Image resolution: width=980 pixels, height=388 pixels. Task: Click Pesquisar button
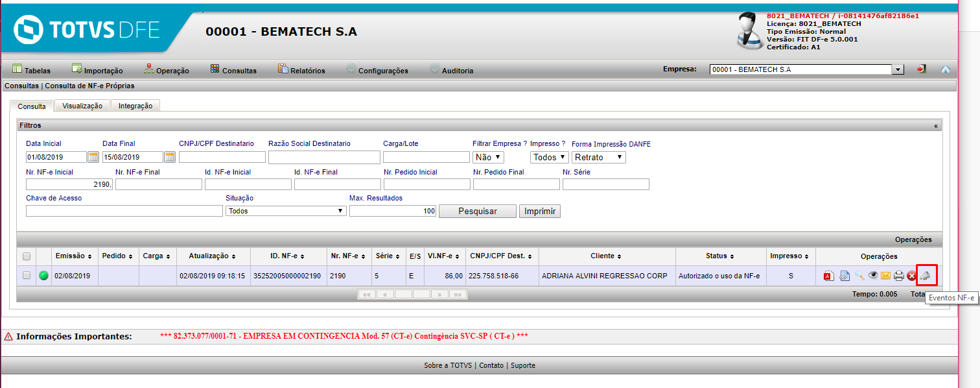pyautogui.click(x=478, y=211)
